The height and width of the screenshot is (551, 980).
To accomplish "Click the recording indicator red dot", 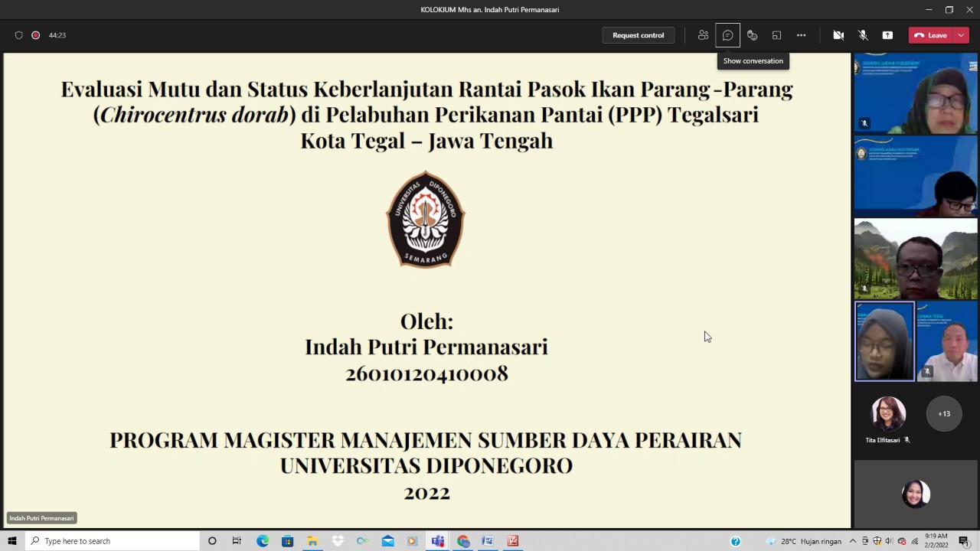I will tap(35, 35).
